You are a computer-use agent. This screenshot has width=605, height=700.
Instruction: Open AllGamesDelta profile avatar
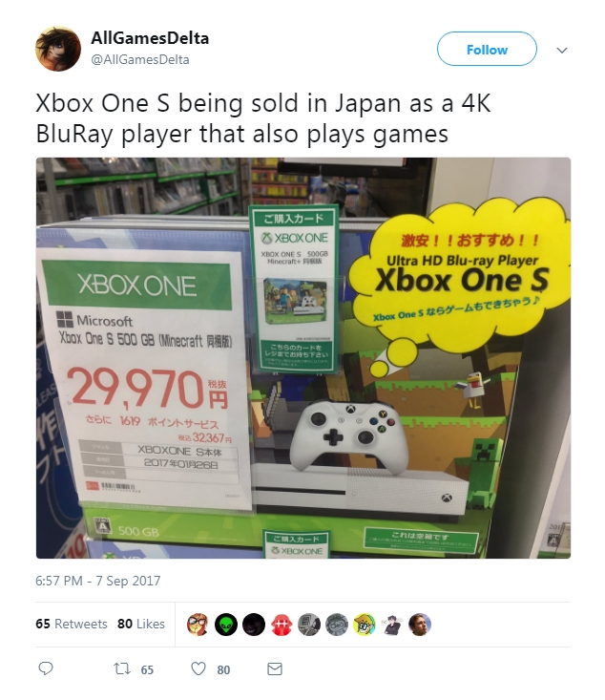(x=58, y=49)
